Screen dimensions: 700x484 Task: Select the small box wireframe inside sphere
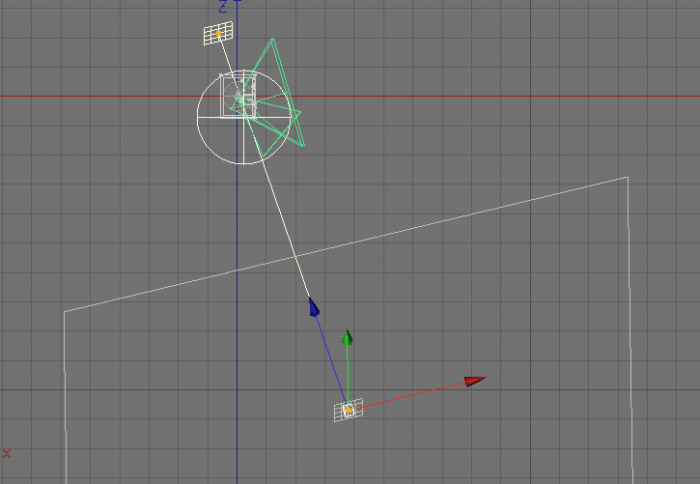click(x=238, y=96)
